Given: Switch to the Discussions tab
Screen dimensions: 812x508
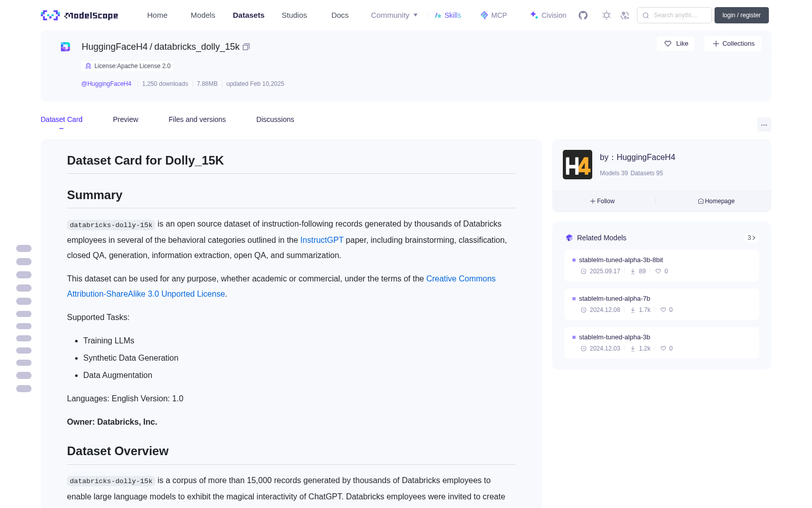Looking at the screenshot, I should point(275,119).
